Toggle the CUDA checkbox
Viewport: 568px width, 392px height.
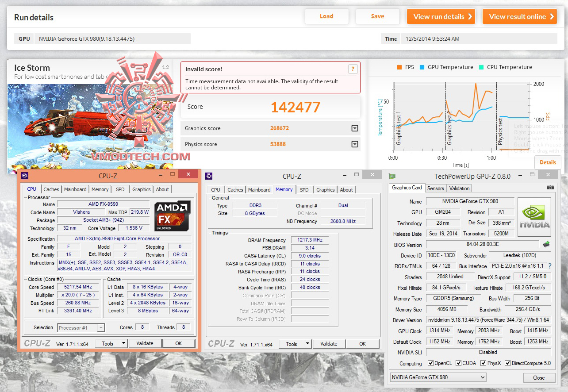point(459,363)
